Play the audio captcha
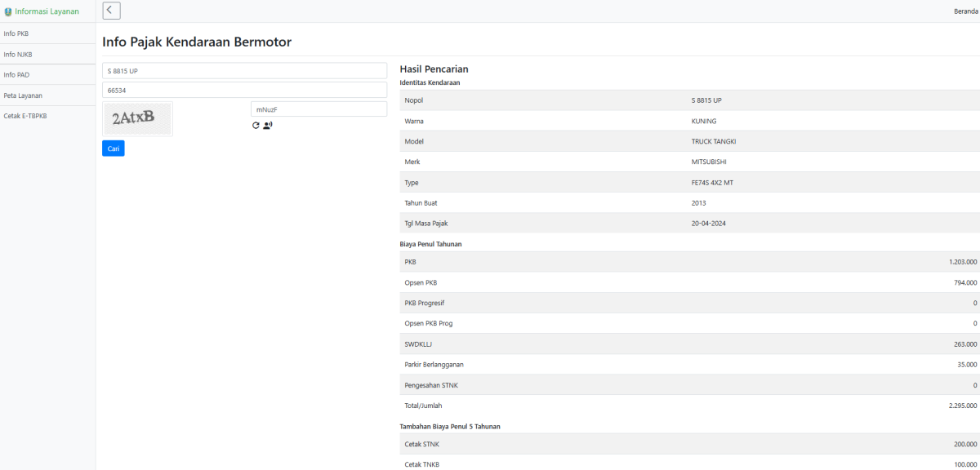This screenshot has height=470, width=980. (267, 125)
